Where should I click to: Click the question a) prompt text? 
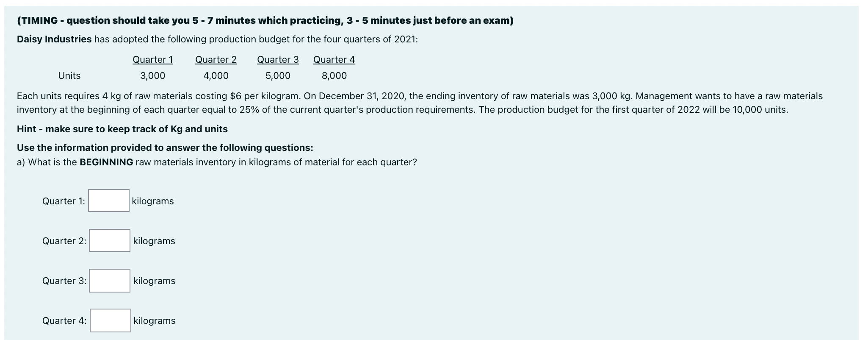(x=216, y=162)
